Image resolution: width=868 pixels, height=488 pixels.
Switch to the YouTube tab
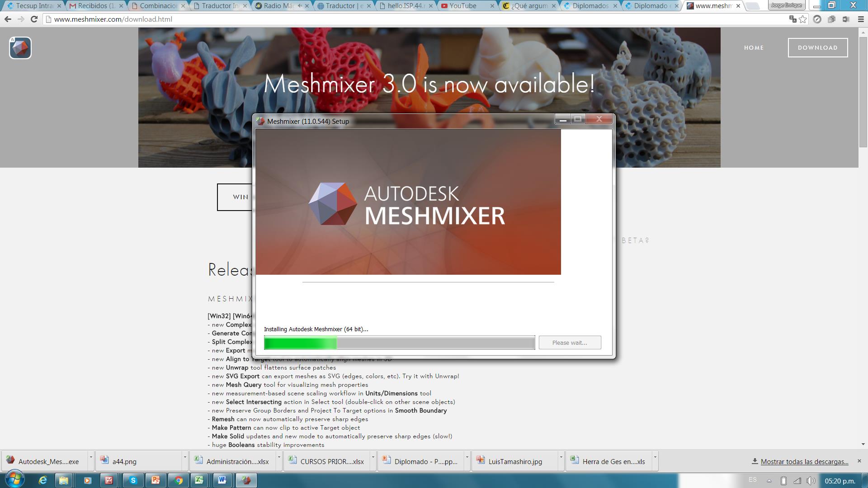[x=462, y=6]
